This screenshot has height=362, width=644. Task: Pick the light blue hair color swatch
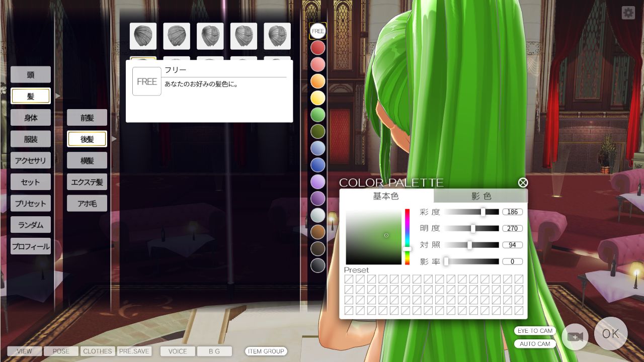318,148
